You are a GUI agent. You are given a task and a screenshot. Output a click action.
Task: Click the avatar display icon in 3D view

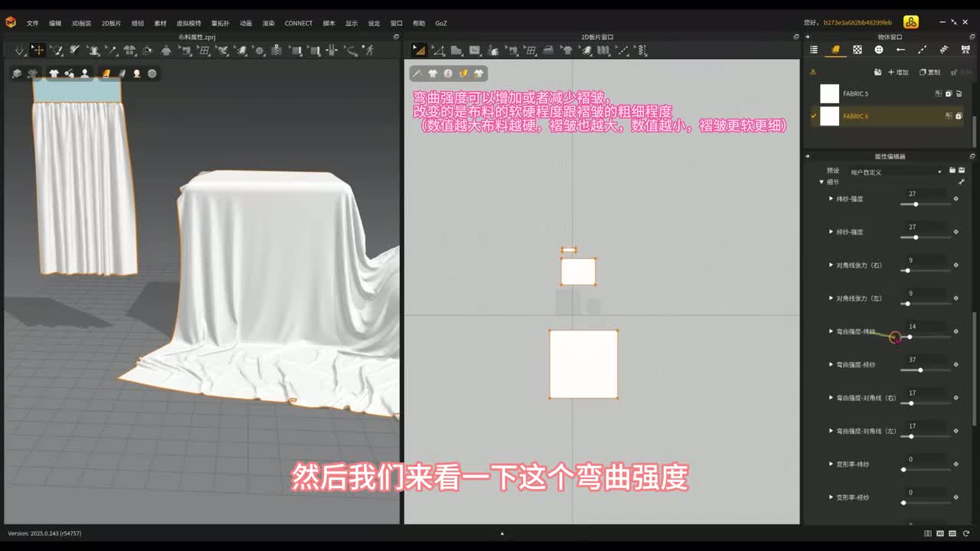pyautogui.click(x=84, y=73)
